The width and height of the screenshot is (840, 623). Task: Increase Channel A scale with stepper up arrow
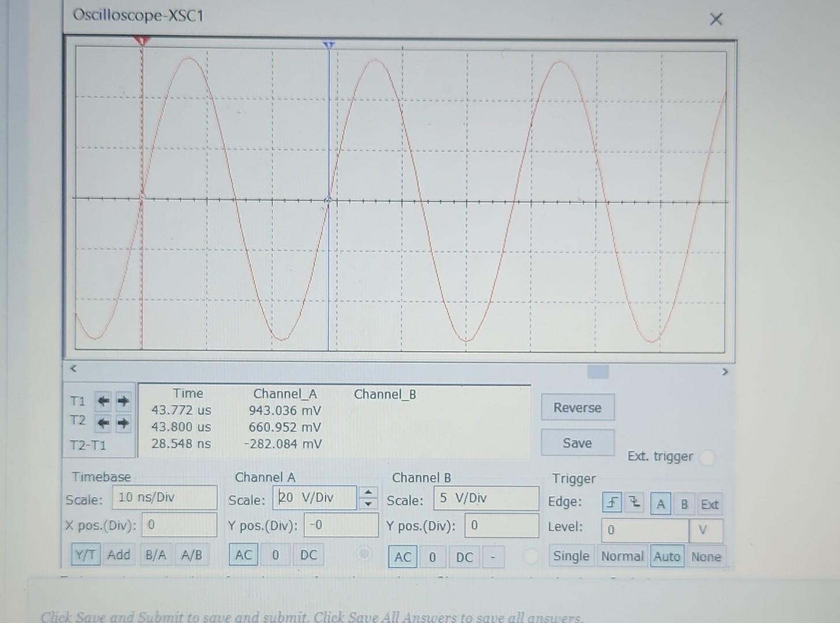tap(367, 493)
